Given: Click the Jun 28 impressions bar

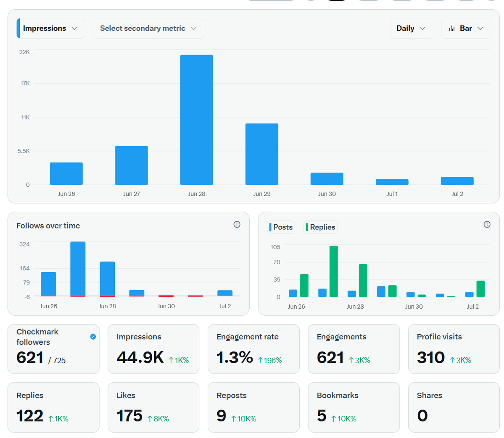Looking at the screenshot, I should [x=196, y=120].
